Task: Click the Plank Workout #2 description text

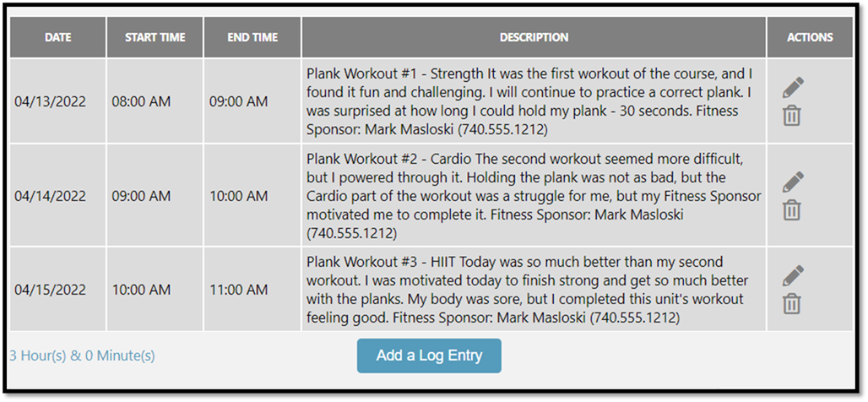Action: pyautogui.click(x=532, y=196)
